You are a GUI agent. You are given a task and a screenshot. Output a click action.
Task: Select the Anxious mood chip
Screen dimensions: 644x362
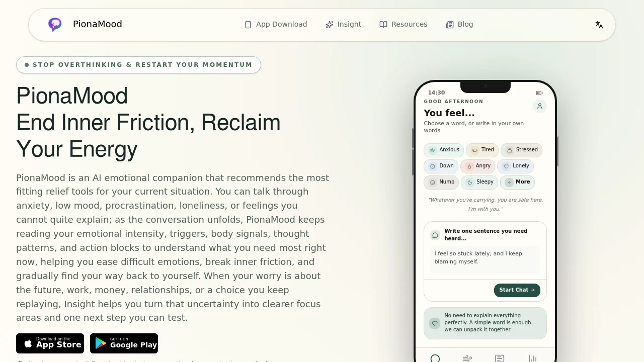coord(444,150)
